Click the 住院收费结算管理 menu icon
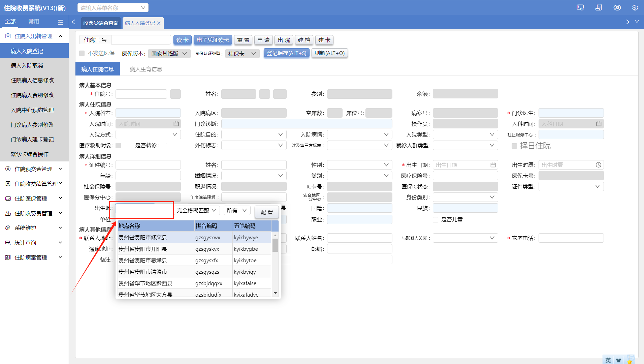644x364 pixels. [x=8, y=184]
